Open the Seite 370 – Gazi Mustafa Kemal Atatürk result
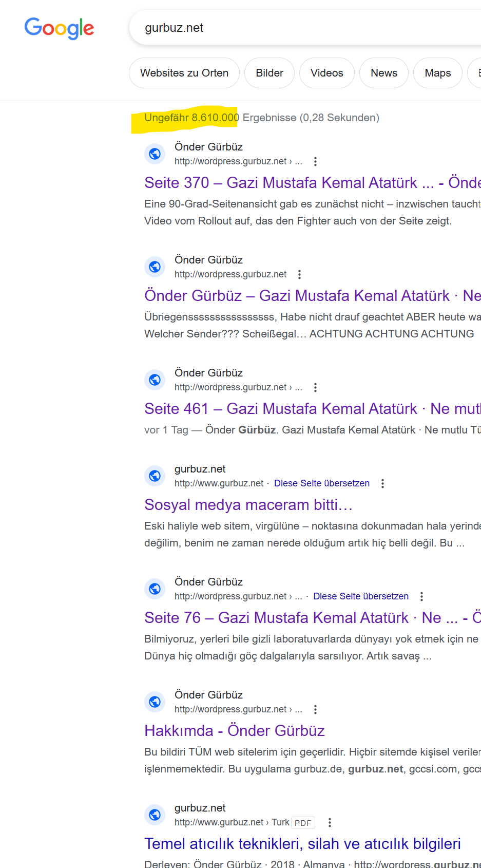 click(313, 182)
